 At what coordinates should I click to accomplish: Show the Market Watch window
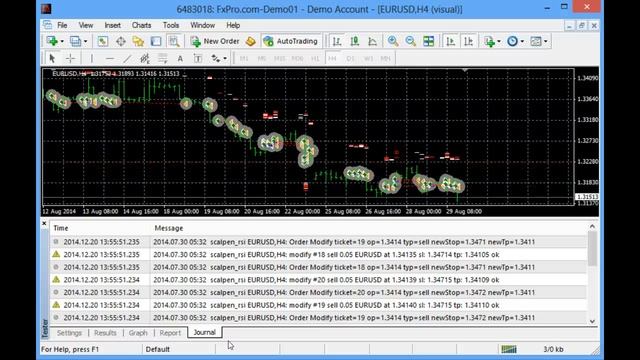[102, 41]
